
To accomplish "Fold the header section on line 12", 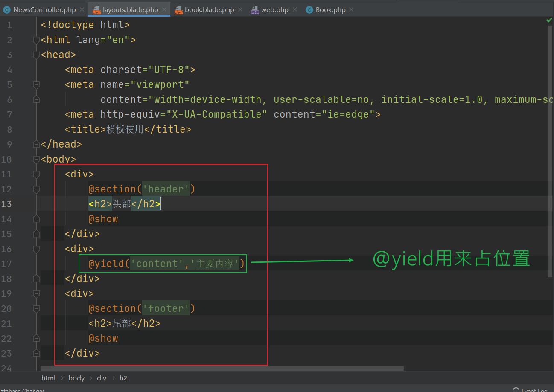I will [x=36, y=189].
